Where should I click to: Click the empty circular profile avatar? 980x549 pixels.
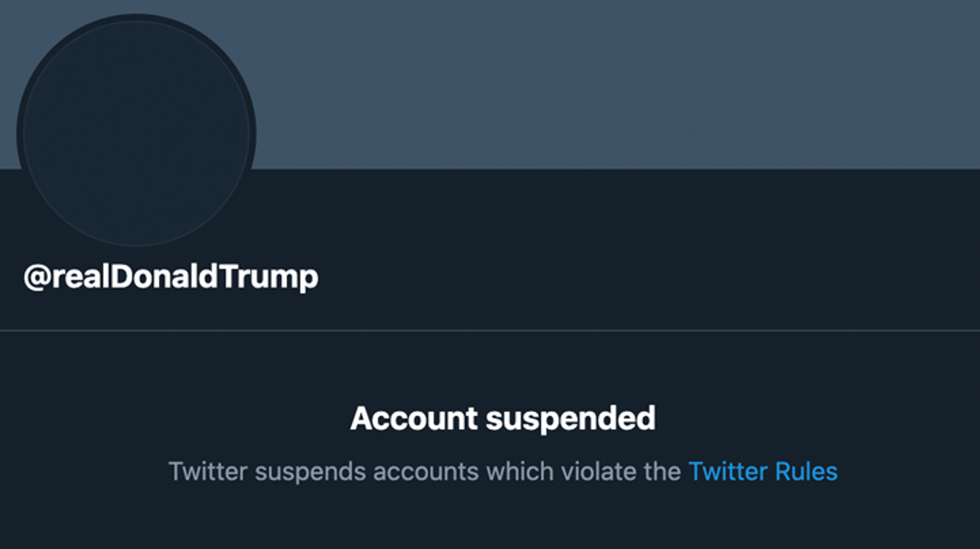[x=136, y=132]
